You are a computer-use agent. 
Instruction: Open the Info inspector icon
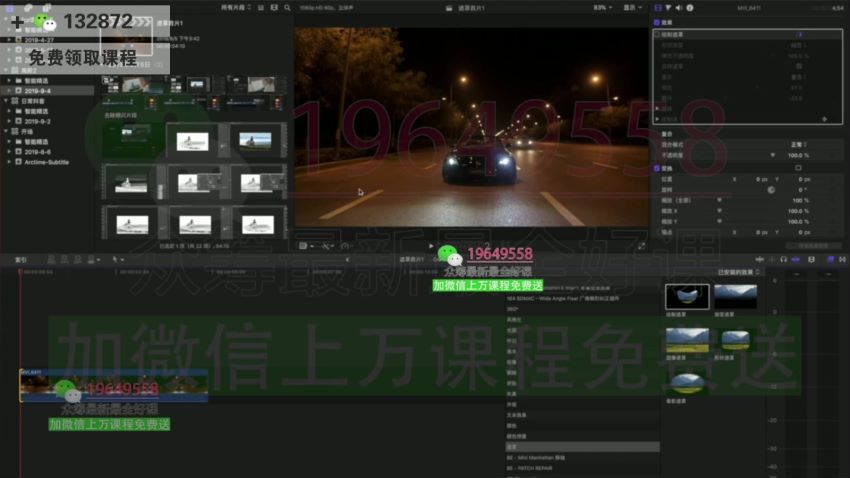click(690, 8)
